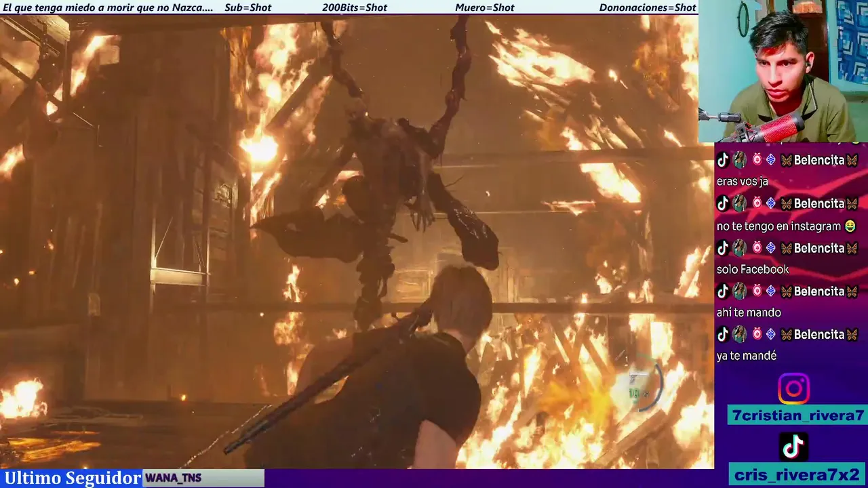This screenshot has height=488, width=868.
Task: Click the 'Sub=Shot' banner text
Action: [248, 7]
